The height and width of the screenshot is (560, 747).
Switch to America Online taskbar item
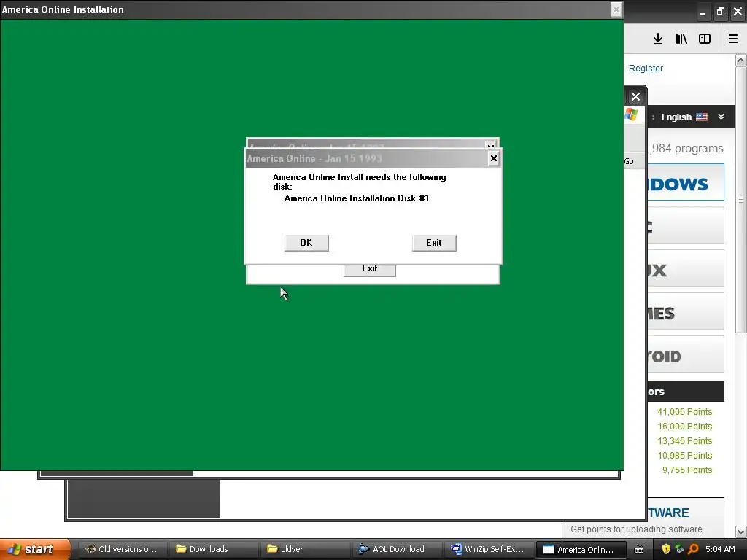[x=580, y=550]
